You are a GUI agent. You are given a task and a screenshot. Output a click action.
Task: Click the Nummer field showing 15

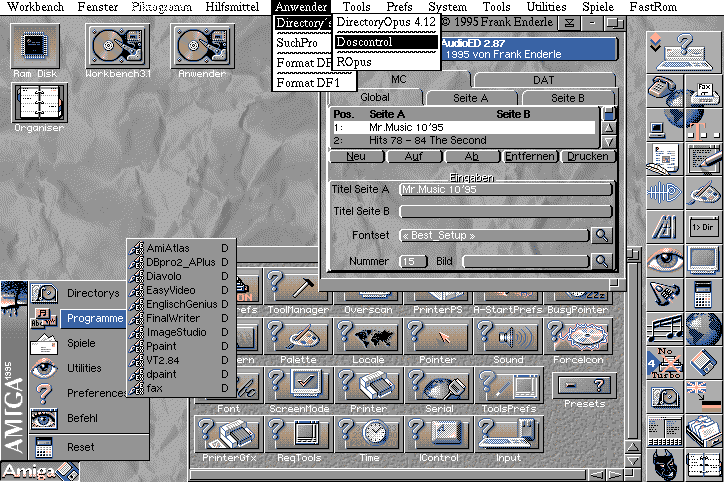click(x=413, y=261)
